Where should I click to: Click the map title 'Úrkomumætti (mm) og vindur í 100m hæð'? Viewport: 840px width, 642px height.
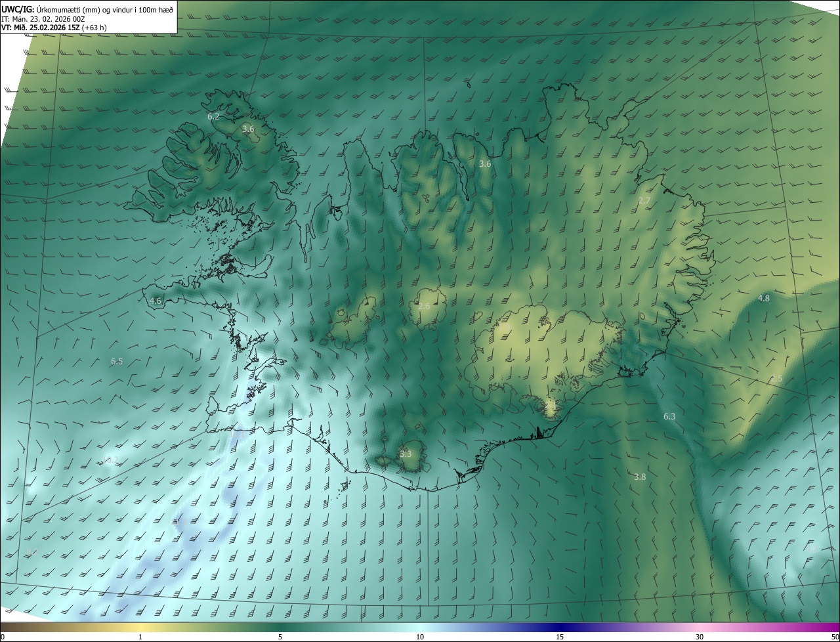pyautogui.click(x=105, y=10)
